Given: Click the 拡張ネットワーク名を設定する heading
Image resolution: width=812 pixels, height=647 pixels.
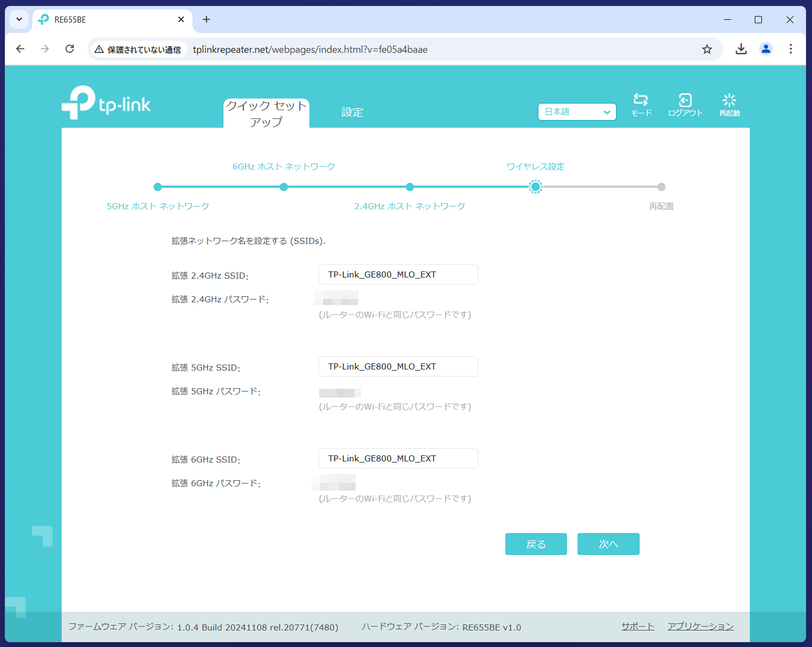Looking at the screenshot, I should pyautogui.click(x=248, y=241).
